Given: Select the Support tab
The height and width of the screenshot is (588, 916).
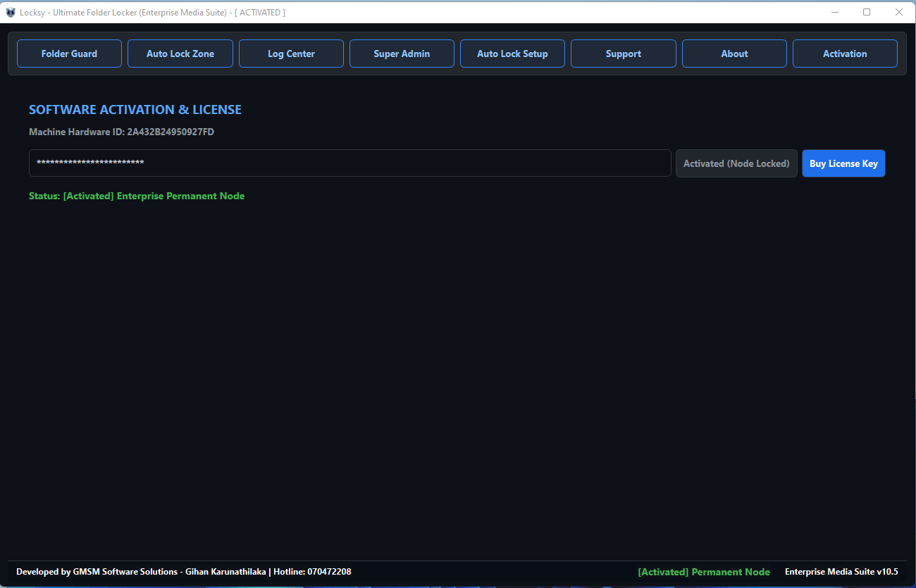Looking at the screenshot, I should tap(624, 54).
